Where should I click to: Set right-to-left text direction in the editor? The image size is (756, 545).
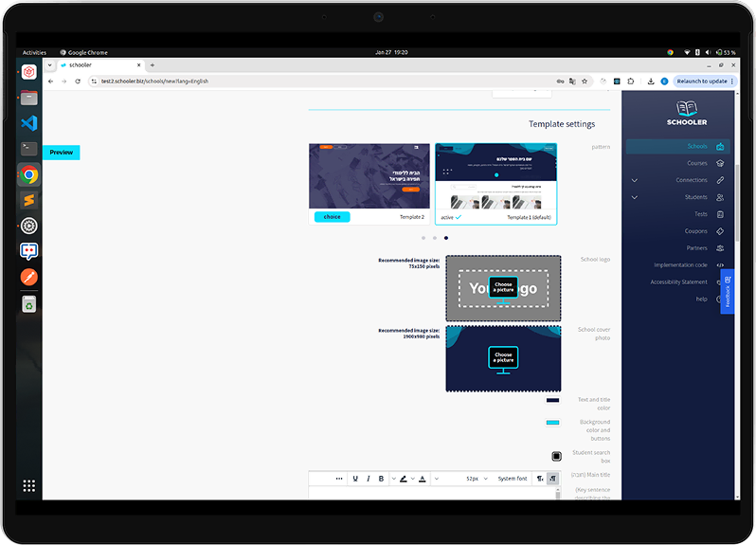[552, 479]
